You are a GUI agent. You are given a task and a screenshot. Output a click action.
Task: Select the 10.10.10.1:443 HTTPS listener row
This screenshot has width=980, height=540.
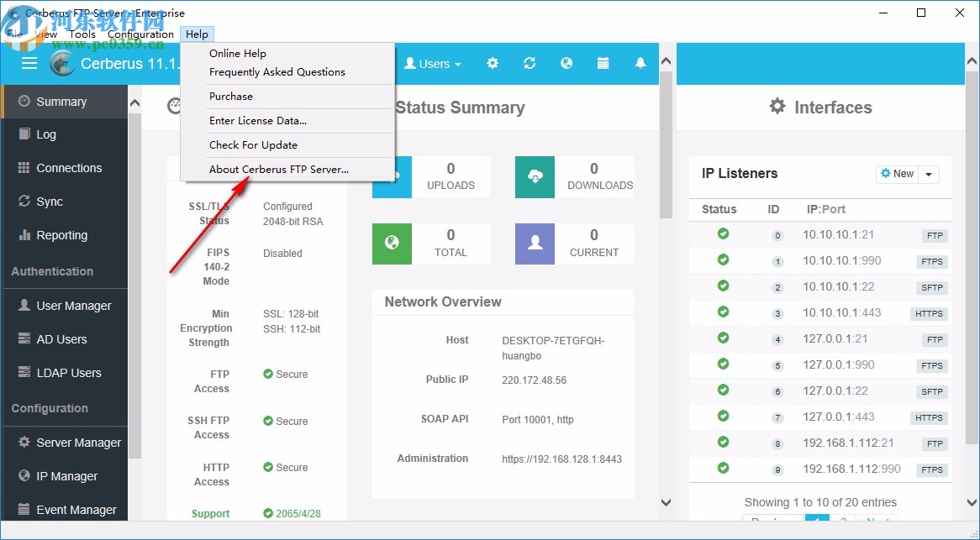tap(820, 313)
